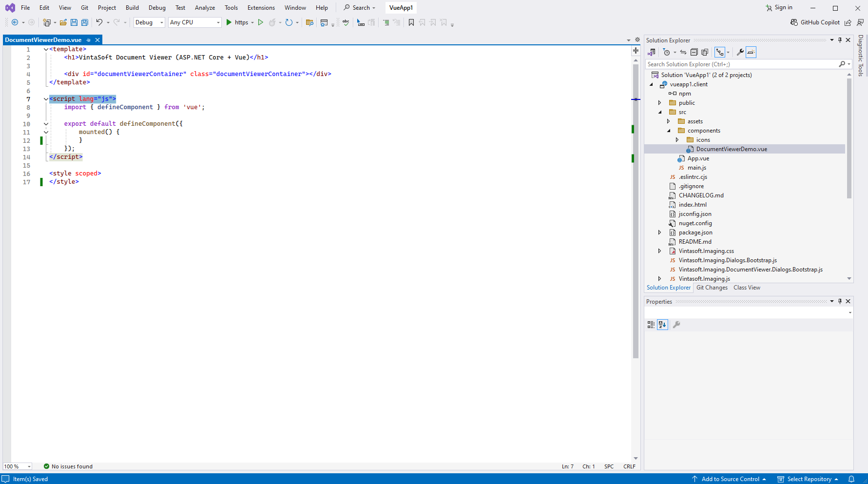Expand the package.json node
Image resolution: width=868 pixels, height=484 pixels.
pyautogui.click(x=660, y=232)
